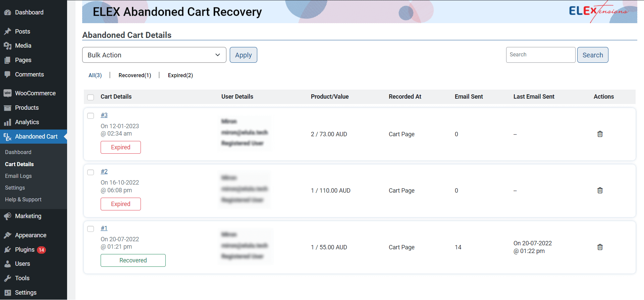The height and width of the screenshot is (300, 644).
Task: Open cart link #1
Action: [x=104, y=228]
